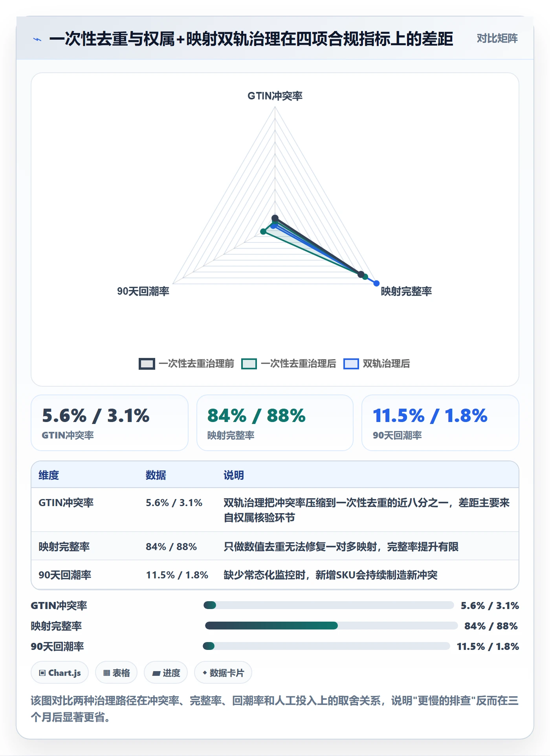Click the 数据 column header
The width and height of the screenshot is (550, 756).
coord(156,475)
